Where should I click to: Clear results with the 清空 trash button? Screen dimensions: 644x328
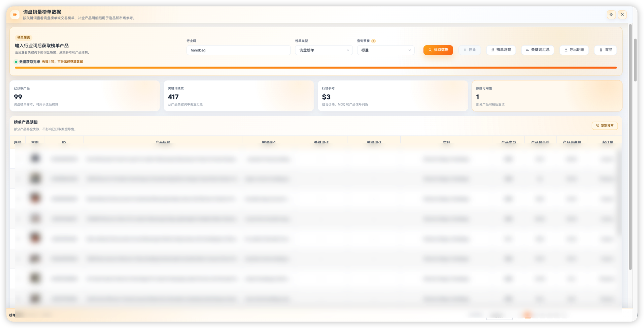(x=605, y=50)
